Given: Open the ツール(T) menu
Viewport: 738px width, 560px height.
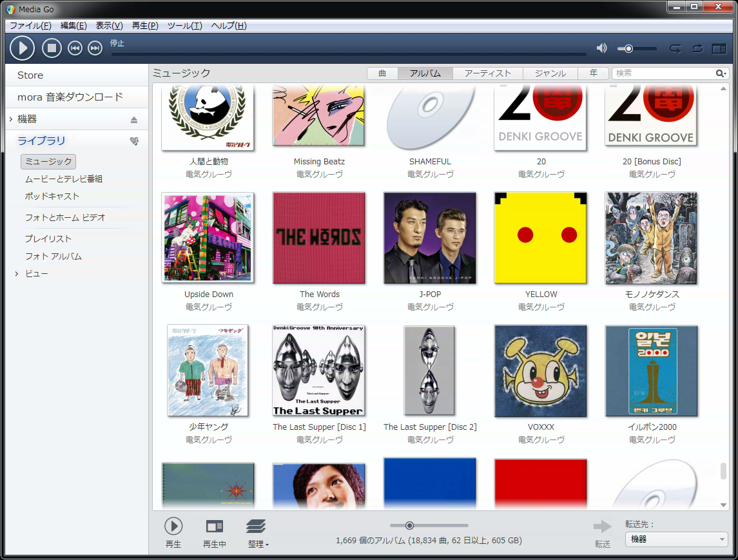Looking at the screenshot, I should pyautogui.click(x=184, y=26).
